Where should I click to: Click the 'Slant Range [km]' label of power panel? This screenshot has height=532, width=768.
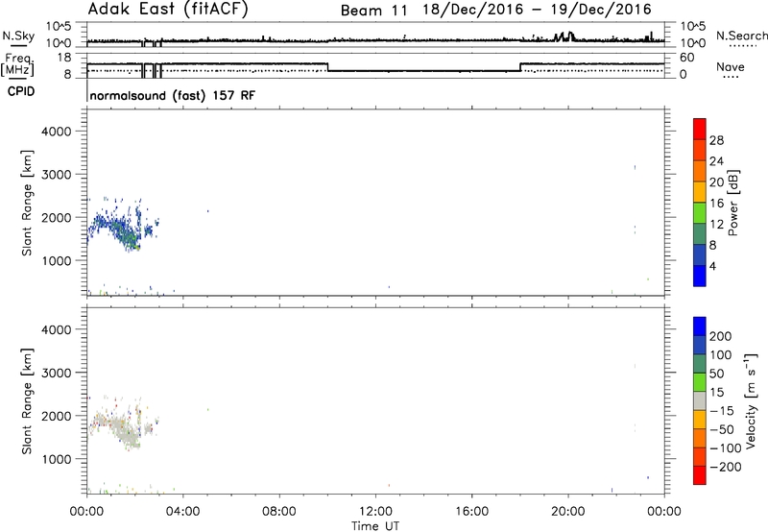(27, 203)
